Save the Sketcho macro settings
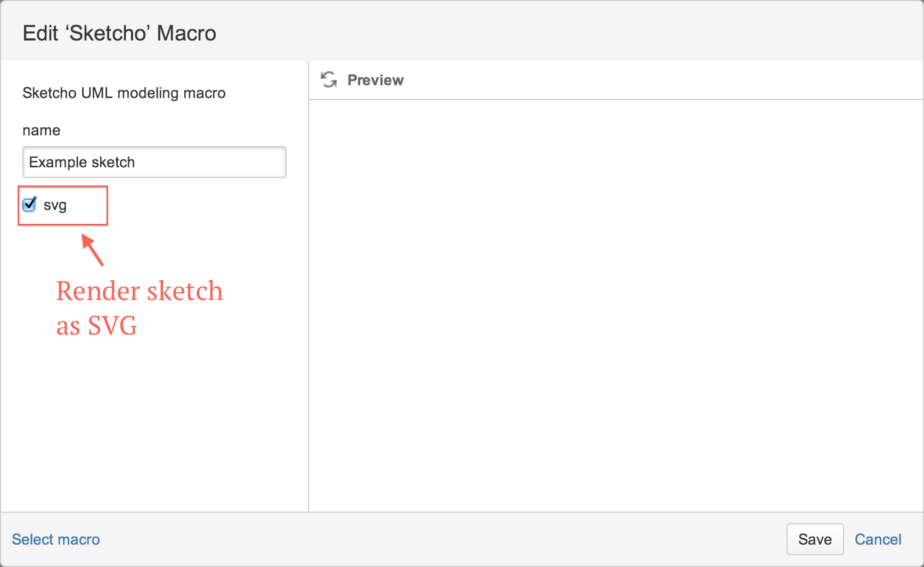 pyautogui.click(x=815, y=539)
